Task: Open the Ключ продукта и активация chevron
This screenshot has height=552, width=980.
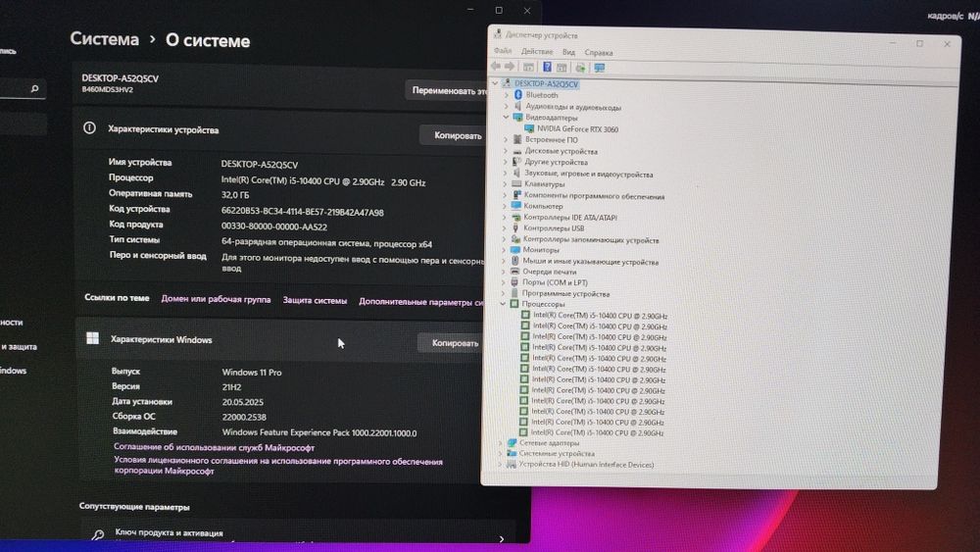Action: (501, 538)
